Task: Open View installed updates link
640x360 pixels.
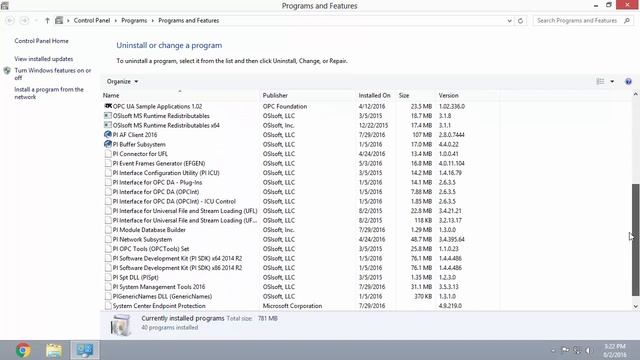Action: point(44,59)
